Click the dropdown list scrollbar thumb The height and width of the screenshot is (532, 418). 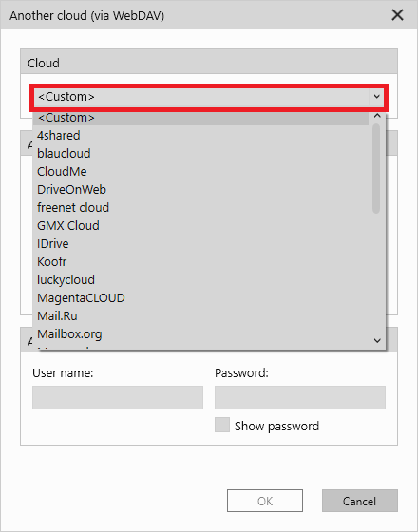[376, 169]
